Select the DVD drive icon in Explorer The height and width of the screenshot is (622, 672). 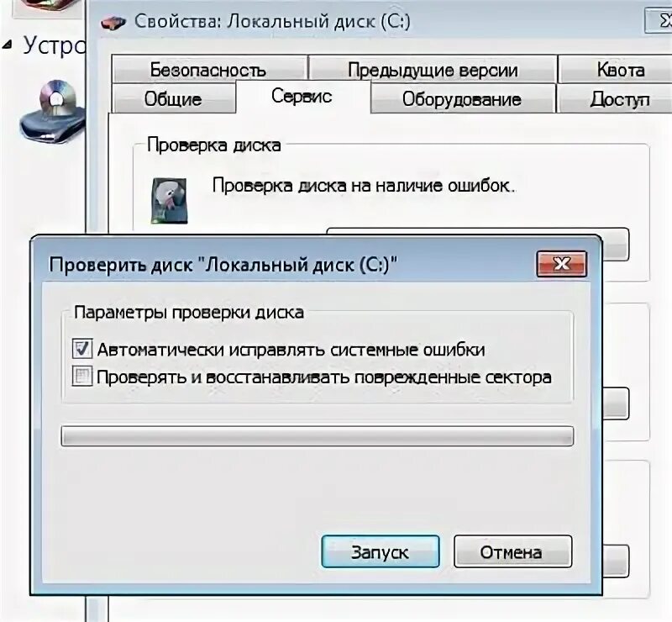click(x=53, y=113)
